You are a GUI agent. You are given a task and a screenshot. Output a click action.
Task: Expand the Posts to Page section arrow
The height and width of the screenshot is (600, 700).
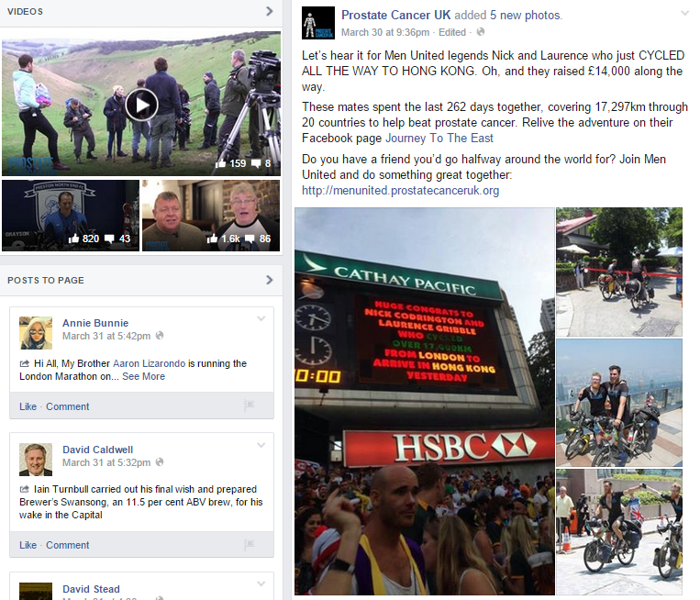click(269, 280)
